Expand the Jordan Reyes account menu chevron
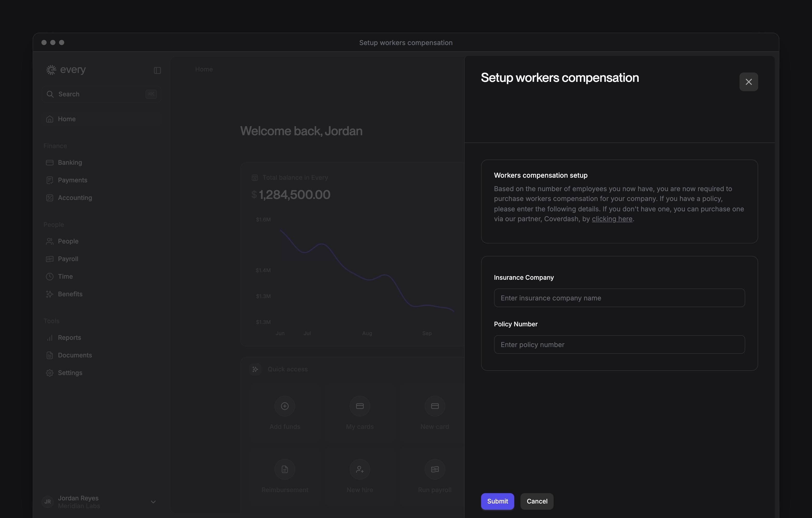The image size is (812, 518). click(x=153, y=502)
